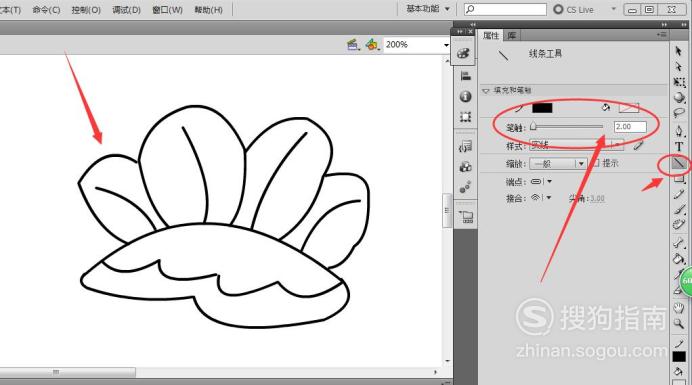Open the Align panel icon
Viewport: 692px width, 385px height.
point(465,76)
